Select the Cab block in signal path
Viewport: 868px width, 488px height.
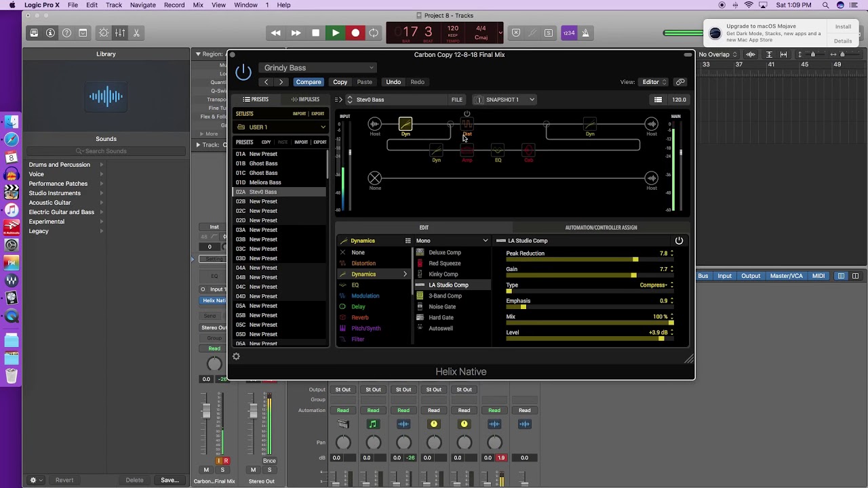(x=529, y=150)
